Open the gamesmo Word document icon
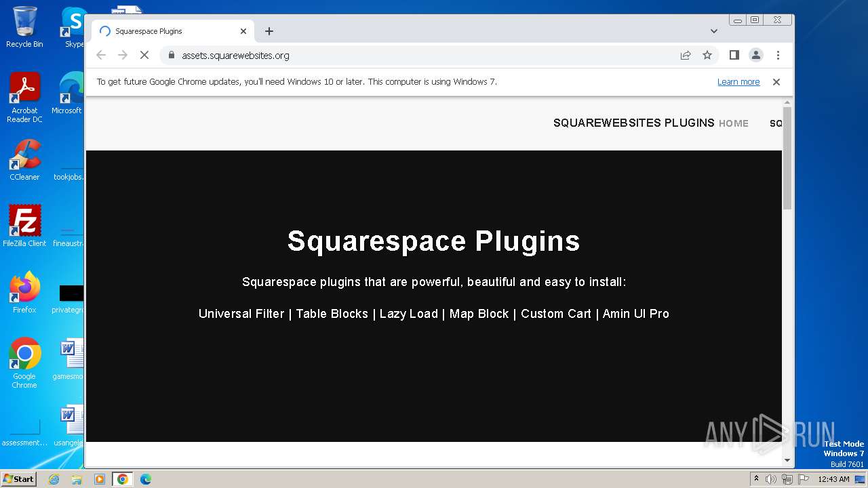The height and width of the screenshot is (488, 868). pyautogui.click(x=68, y=359)
